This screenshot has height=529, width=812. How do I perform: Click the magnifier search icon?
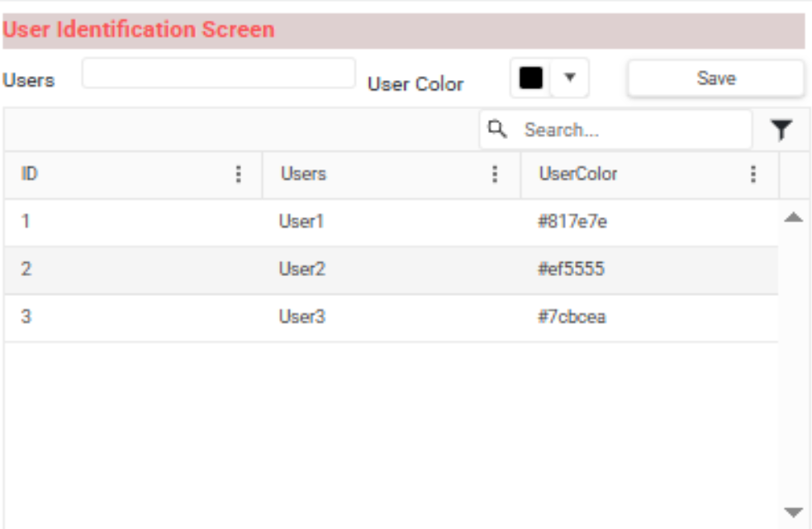[x=497, y=129]
